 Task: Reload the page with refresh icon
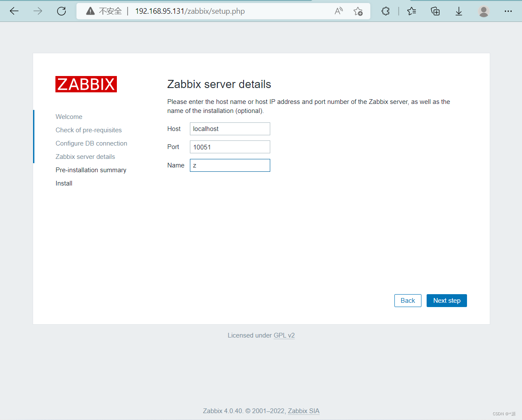click(61, 11)
